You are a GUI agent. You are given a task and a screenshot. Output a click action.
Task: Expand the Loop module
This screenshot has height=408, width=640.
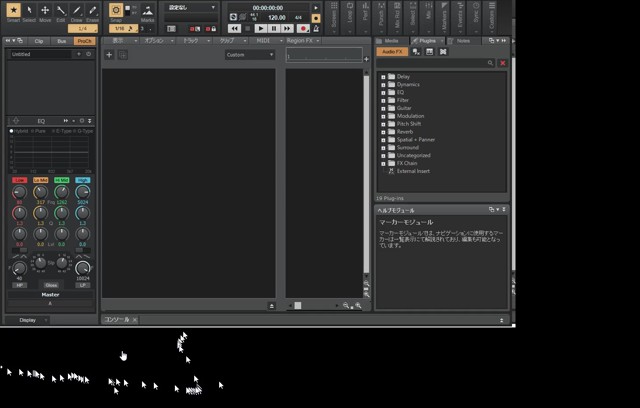tap(349, 18)
